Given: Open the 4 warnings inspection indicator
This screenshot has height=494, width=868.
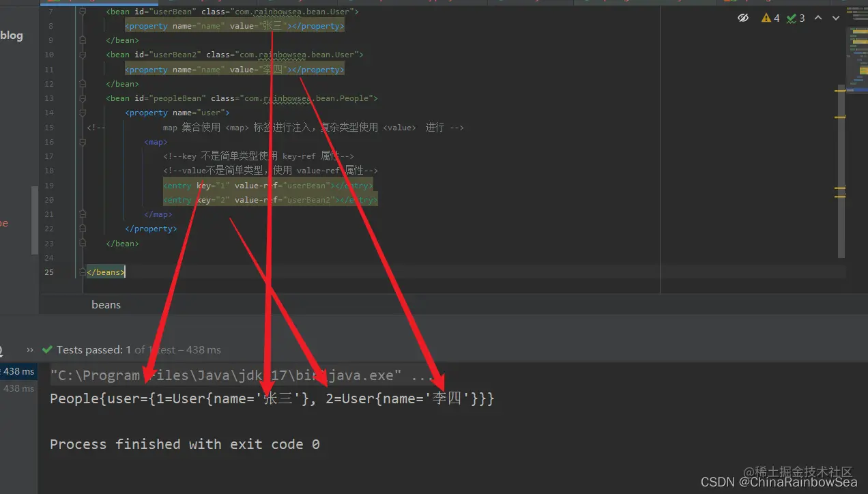Looking at the screenshot, I should [770, 18].
